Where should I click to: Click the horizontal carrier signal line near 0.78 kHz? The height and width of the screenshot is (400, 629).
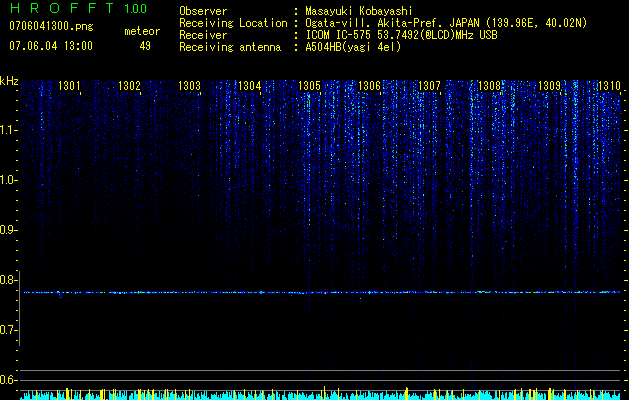coord(322,292)
